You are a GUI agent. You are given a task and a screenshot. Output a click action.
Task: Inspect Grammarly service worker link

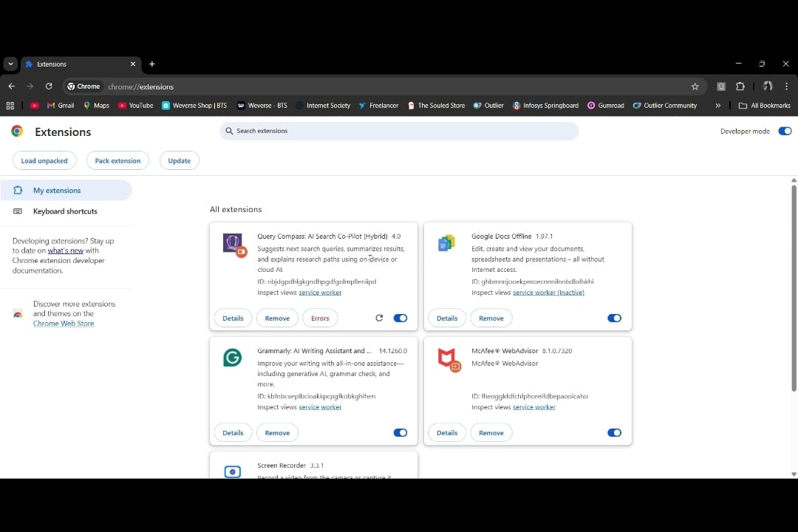tap(320, 407)
